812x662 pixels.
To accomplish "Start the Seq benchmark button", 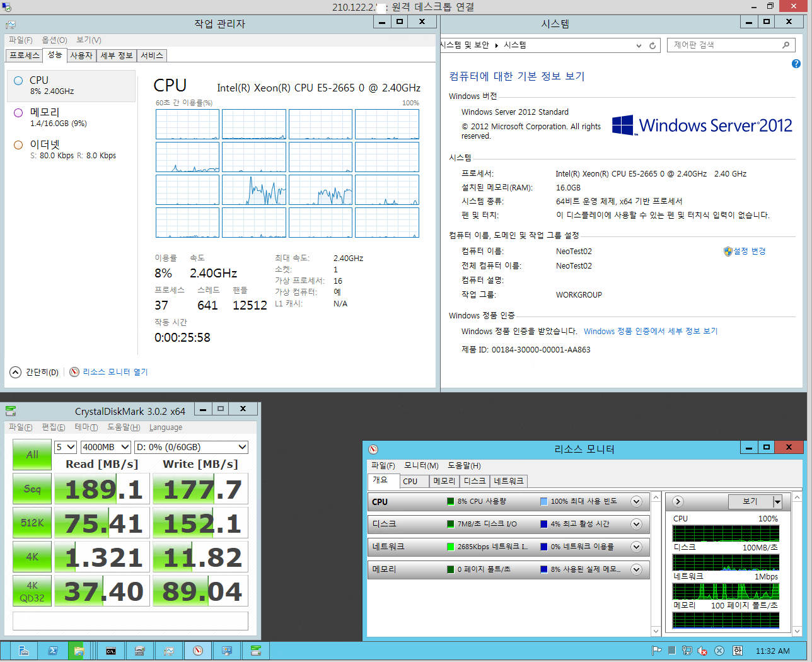I will point(32,489).
